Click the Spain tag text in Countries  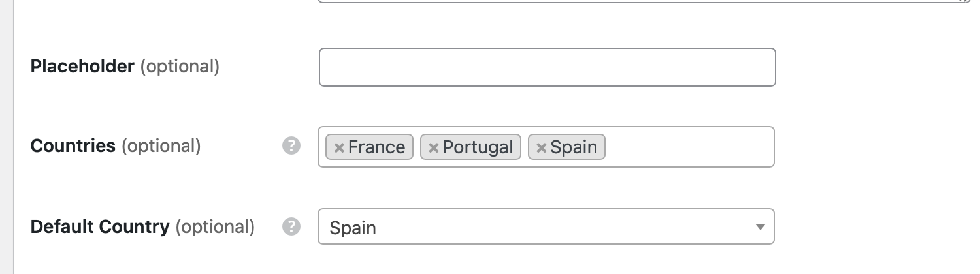point(574,147)
